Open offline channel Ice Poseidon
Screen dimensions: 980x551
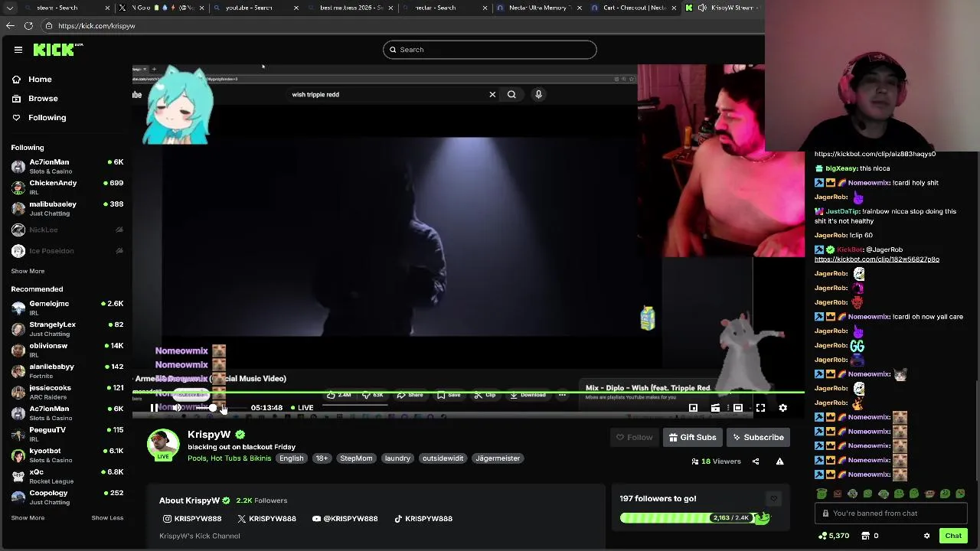67,251
